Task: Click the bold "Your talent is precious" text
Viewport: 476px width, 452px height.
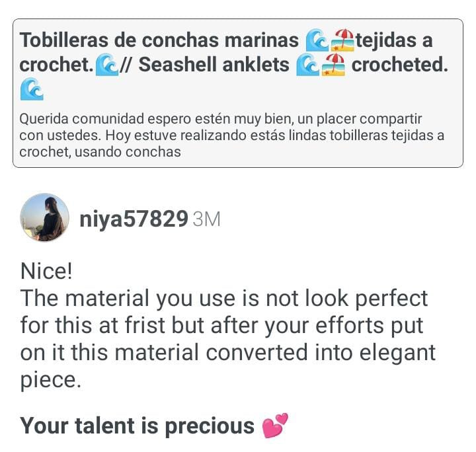Action: pyautogui.click(x=138, y=426)
